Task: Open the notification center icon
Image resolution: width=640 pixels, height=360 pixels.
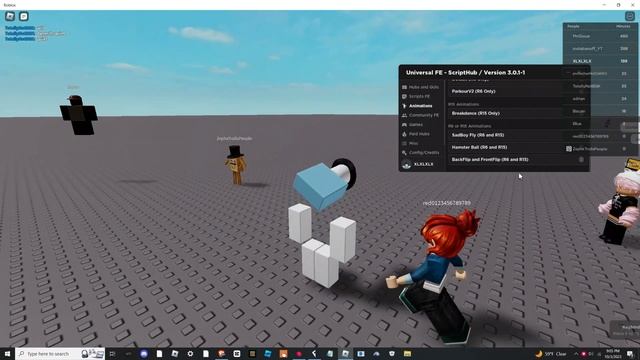Action: pyautogui.click(x=631, y=353)
